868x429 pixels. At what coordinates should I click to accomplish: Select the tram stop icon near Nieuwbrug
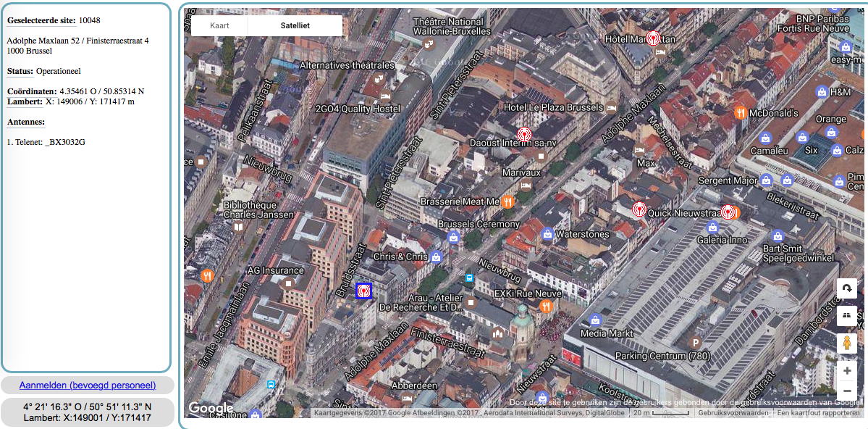coord(469,278)
